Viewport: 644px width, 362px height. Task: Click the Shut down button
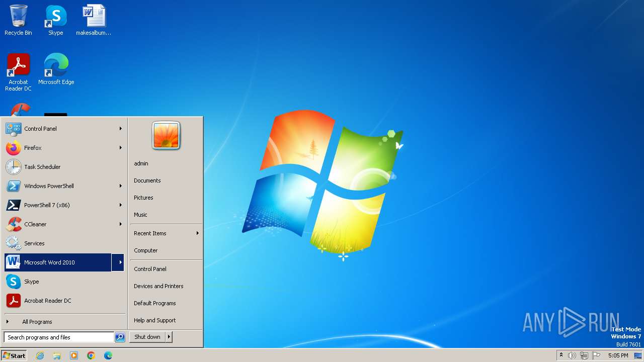(x=147, y=337)
